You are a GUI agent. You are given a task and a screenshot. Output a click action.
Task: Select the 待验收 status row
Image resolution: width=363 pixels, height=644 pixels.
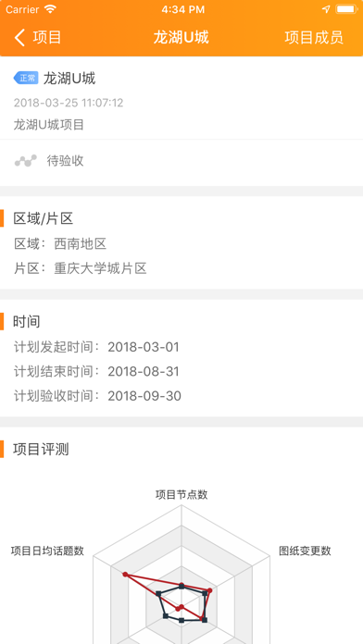click(181, 161)
